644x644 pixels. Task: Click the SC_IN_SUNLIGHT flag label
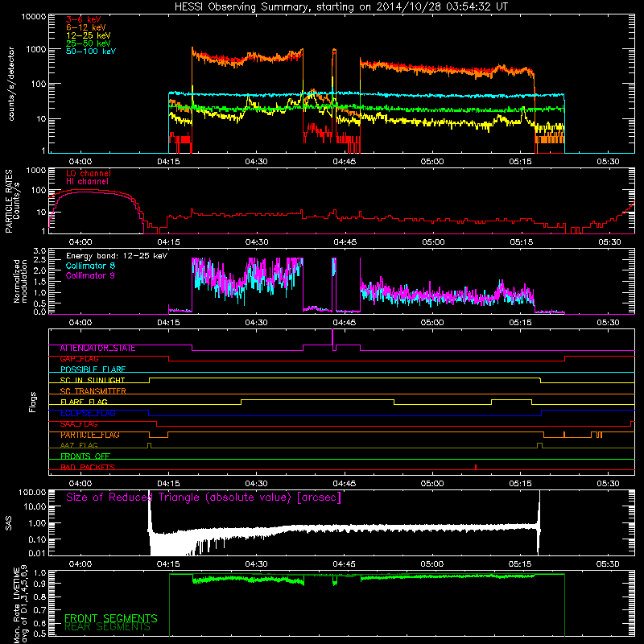click(93, 380)
